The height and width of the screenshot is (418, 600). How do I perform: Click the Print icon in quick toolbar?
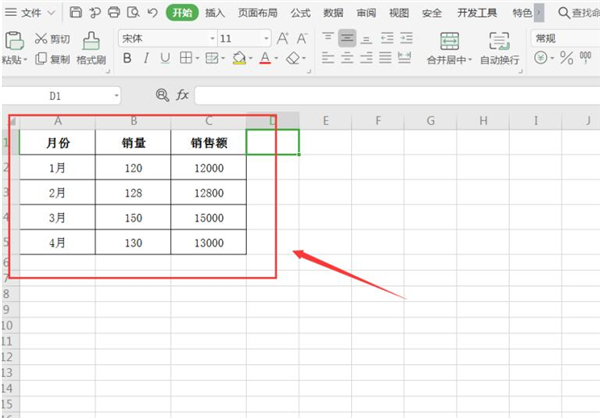(114, 13)
